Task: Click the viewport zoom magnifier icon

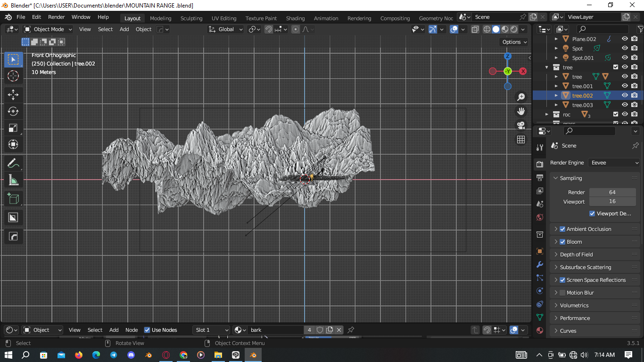Action: pos(521,97)
